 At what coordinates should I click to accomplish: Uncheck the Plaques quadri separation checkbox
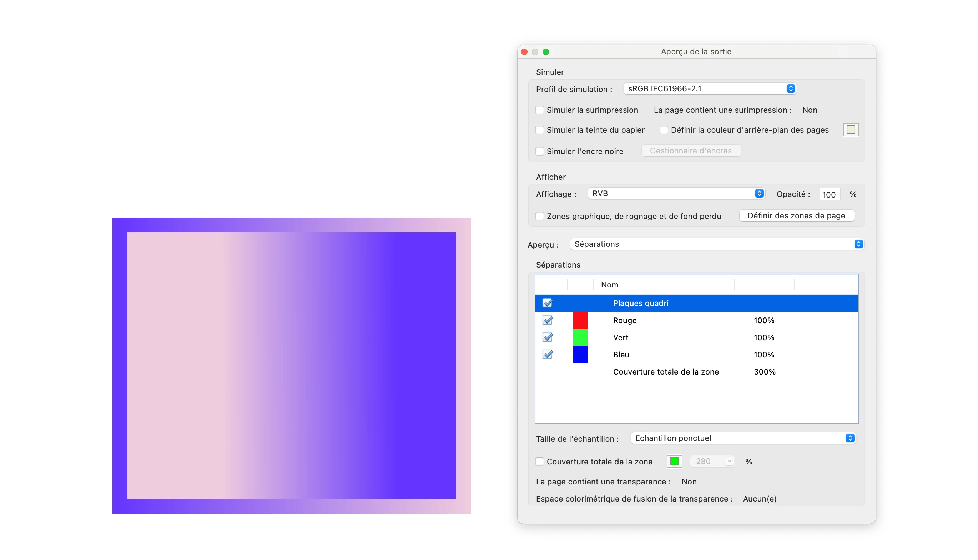[547, 303]
